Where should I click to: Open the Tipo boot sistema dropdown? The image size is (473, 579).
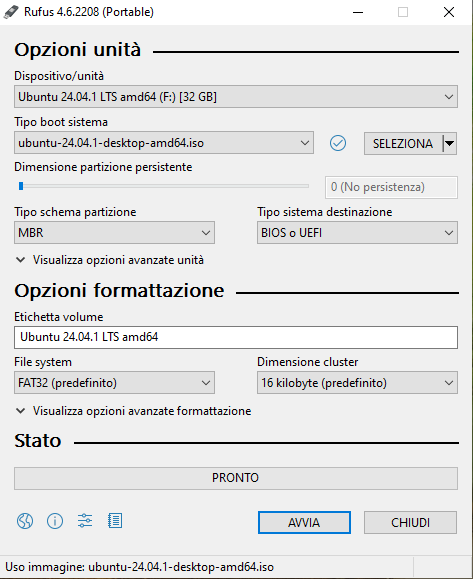(164, 143)
